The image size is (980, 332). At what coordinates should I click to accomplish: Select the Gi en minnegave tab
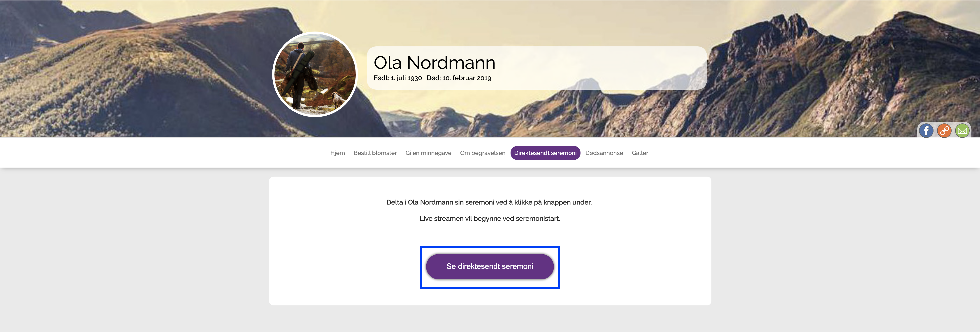[x=428, y=153]
